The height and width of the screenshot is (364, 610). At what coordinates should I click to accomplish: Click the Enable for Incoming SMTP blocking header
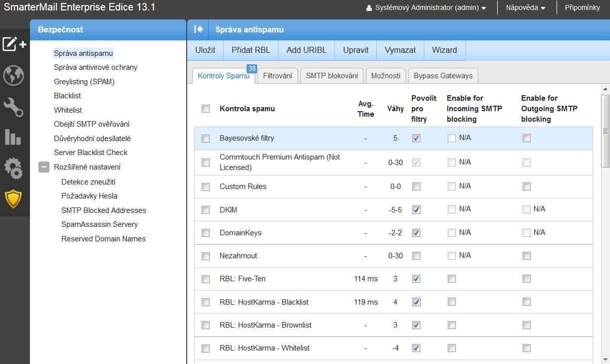[x=474, y=109]
